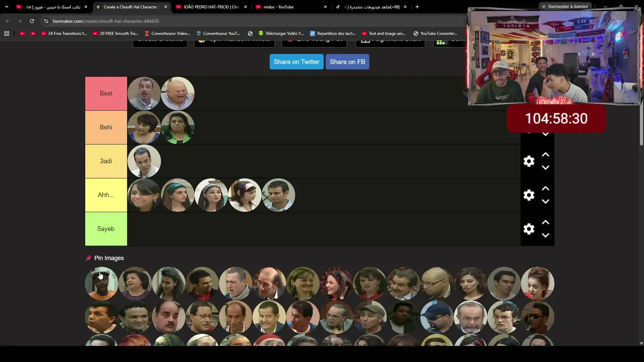Open the globe icon bookmark
This screenshot has width=644, height=362.
250,34
